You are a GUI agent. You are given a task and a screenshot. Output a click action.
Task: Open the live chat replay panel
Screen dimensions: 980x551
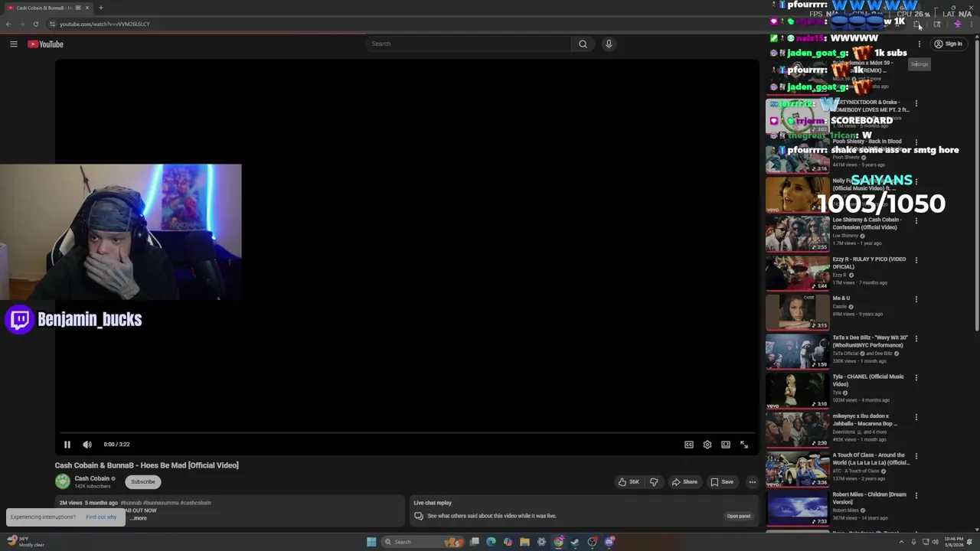(739, 516)
